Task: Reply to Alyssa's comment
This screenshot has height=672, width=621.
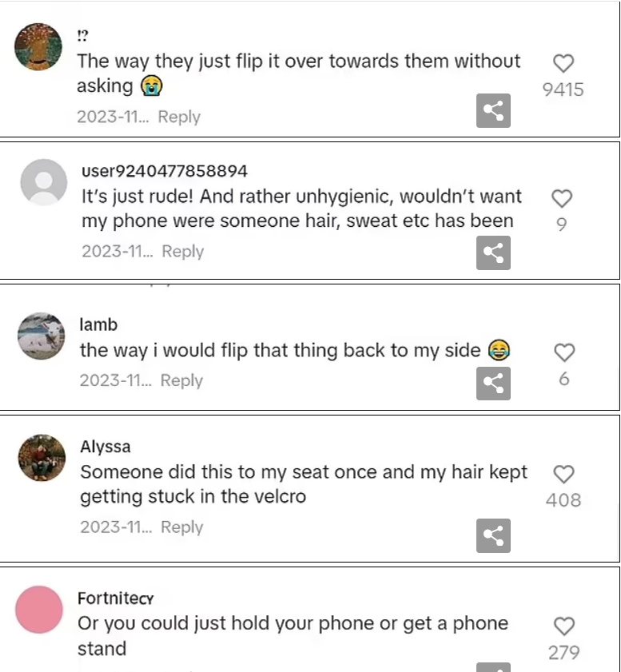Action: pyautogui.click(x=181, y=527)
